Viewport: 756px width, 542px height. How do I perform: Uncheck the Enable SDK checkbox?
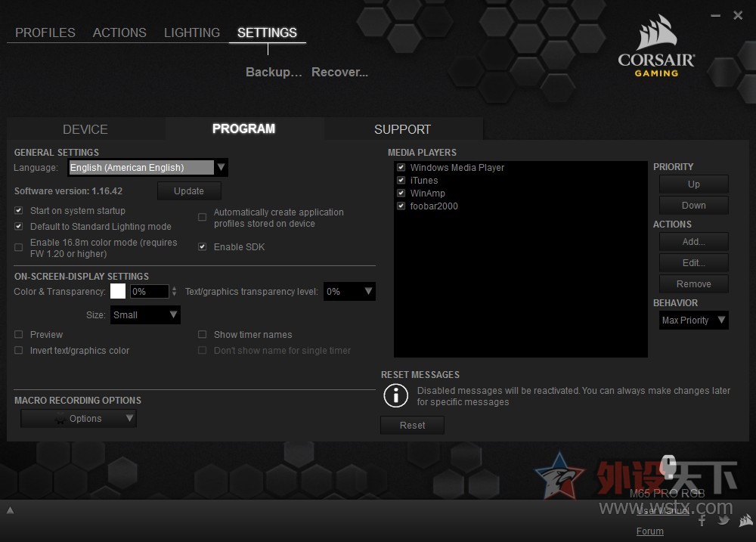pyautogui.click(x=202, y=247)
